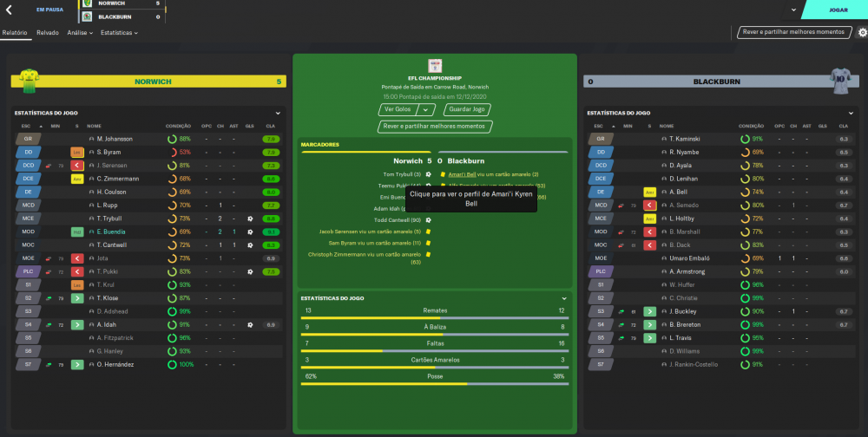This screenshot has width=868, height=437.
Task: Click S. Byram's orange injury badge
Action: pos(77,152)
